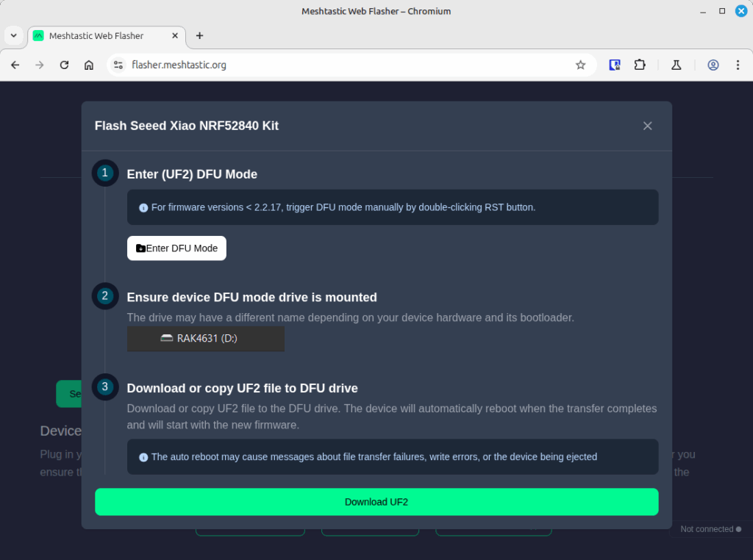Open a new browser tab
Viewport: 753px width, 560px height.
200,35
